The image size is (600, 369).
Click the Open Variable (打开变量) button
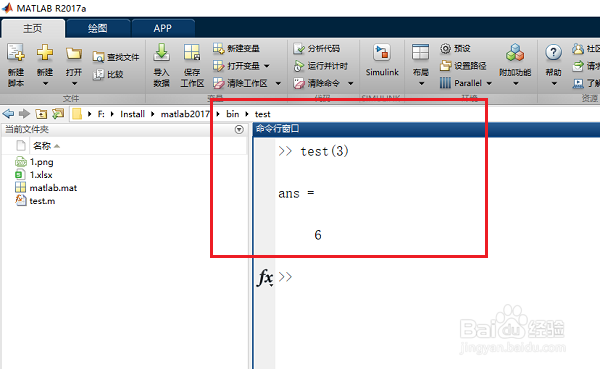click(236, 66)
